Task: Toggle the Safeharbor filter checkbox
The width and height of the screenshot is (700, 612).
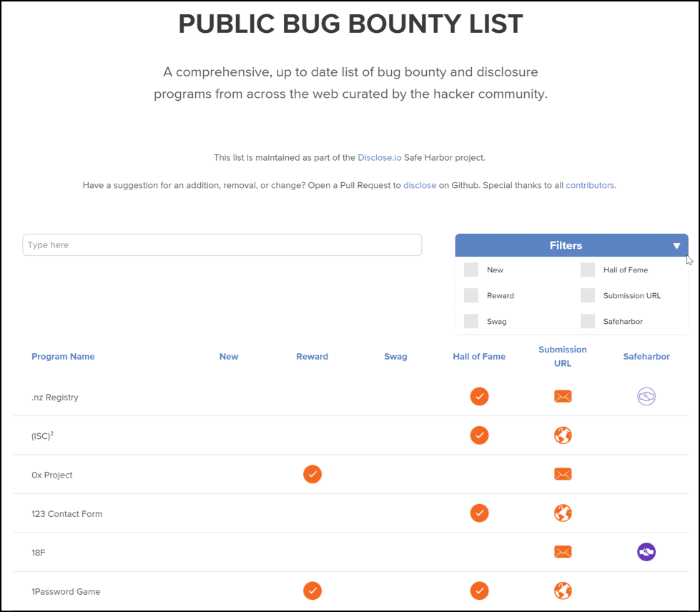Action: coord(588,321)
